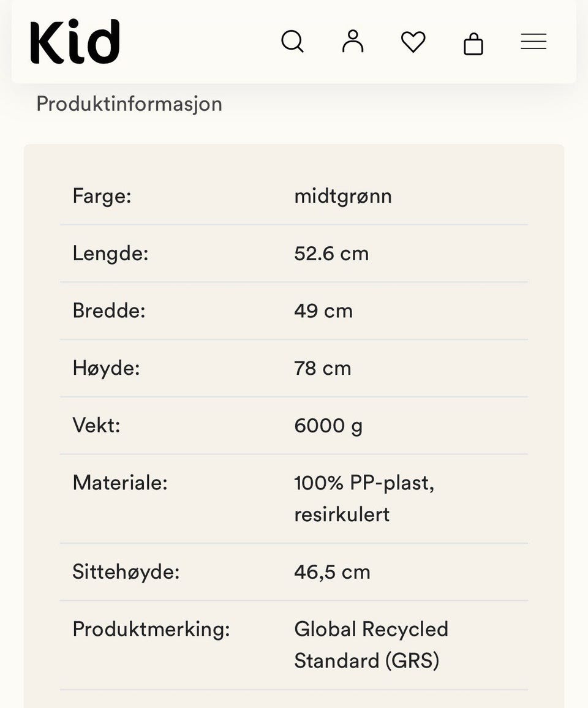
Task: Click the 6000 g weight value
Action: [328, 426]
